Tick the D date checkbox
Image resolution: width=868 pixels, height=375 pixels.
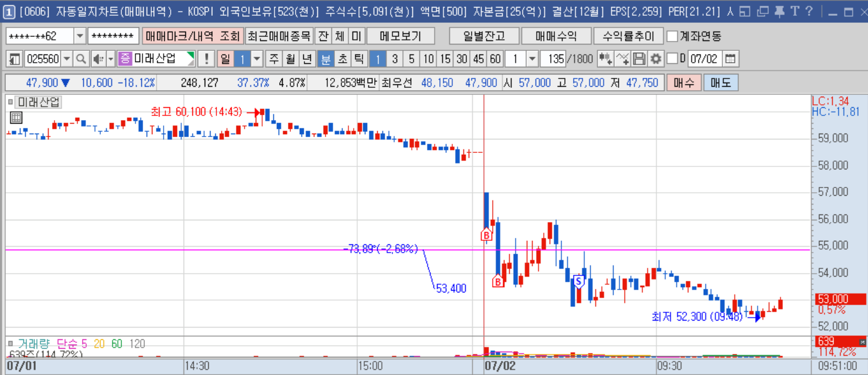(672, 59)
